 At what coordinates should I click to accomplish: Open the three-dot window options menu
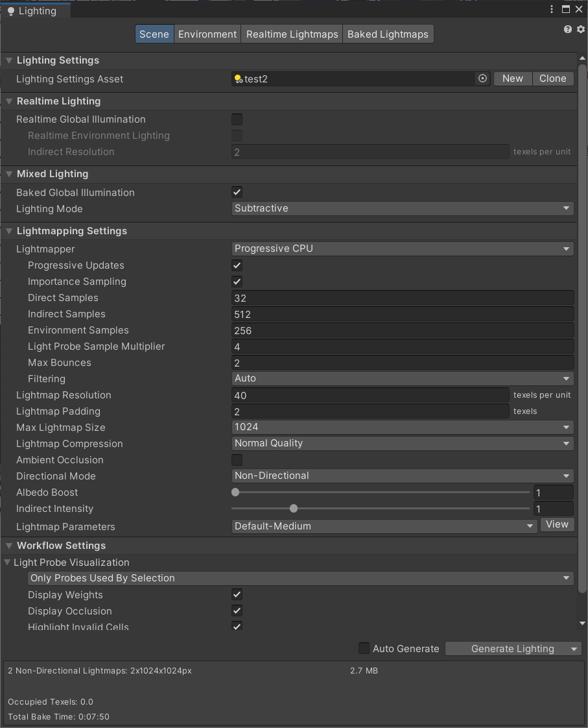pos(552,9)
